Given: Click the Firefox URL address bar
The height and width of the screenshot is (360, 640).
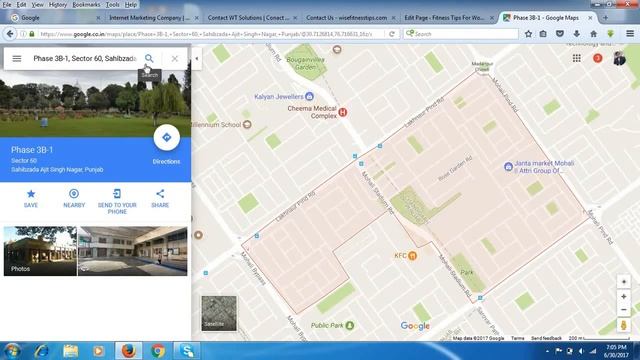Looking at the screenshot, I should click(206, 34).
